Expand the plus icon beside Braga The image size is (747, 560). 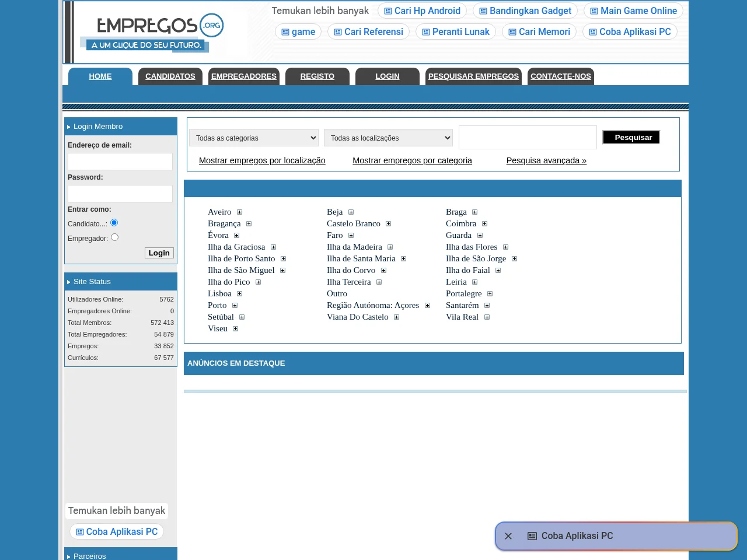coord(474,212)
